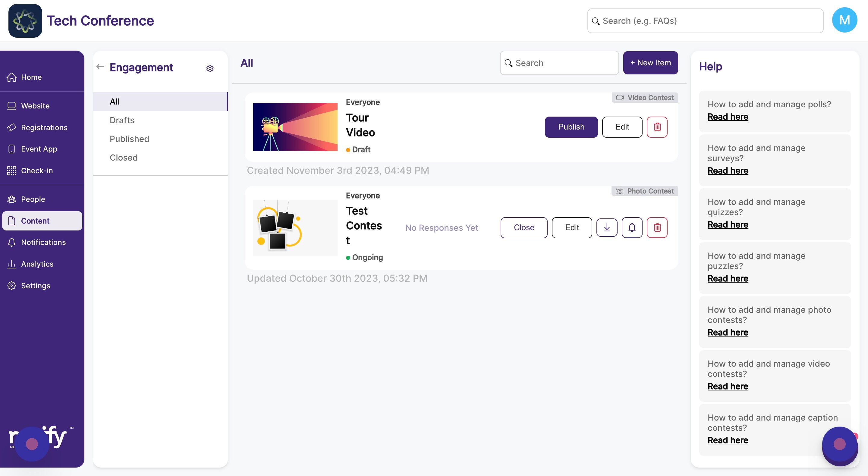Open Check-in from sidebar
Image resolution: width=868 pixels, height=476 pixels.
point(37,171)
